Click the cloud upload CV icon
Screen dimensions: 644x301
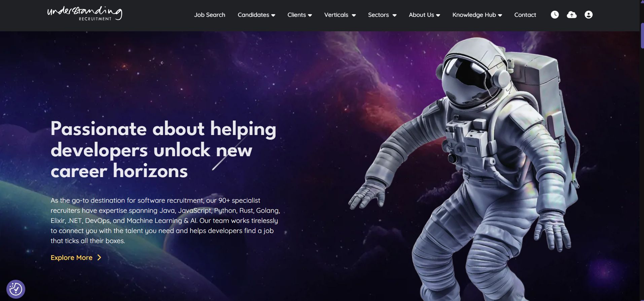coord(572,15)
